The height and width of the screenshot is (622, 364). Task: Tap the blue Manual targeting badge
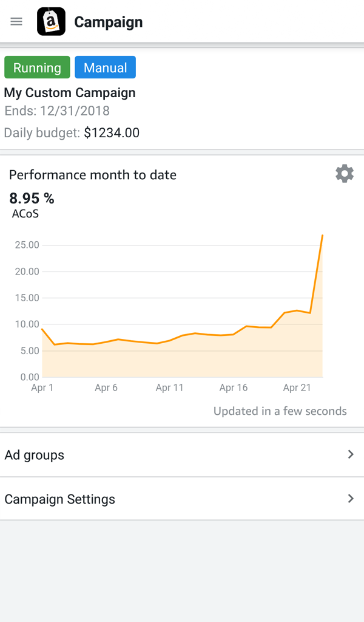[x=105, y=67]
